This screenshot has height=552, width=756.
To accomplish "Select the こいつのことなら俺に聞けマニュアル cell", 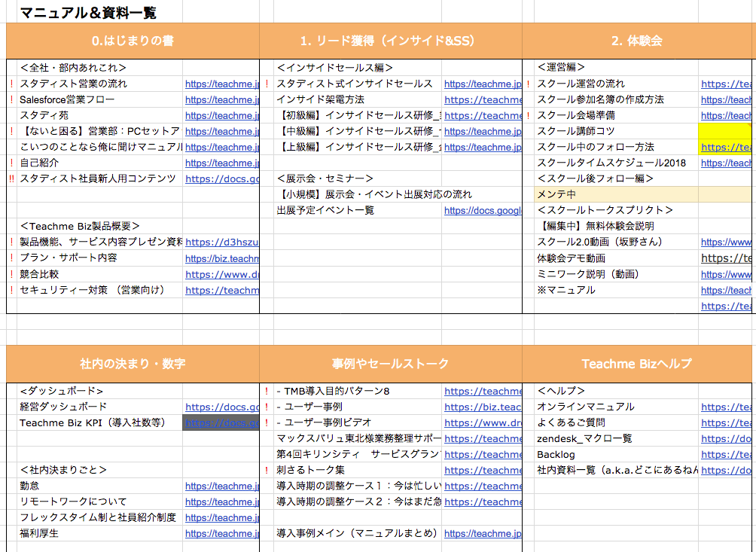I will pyautogui.click(x=101, y=147).
